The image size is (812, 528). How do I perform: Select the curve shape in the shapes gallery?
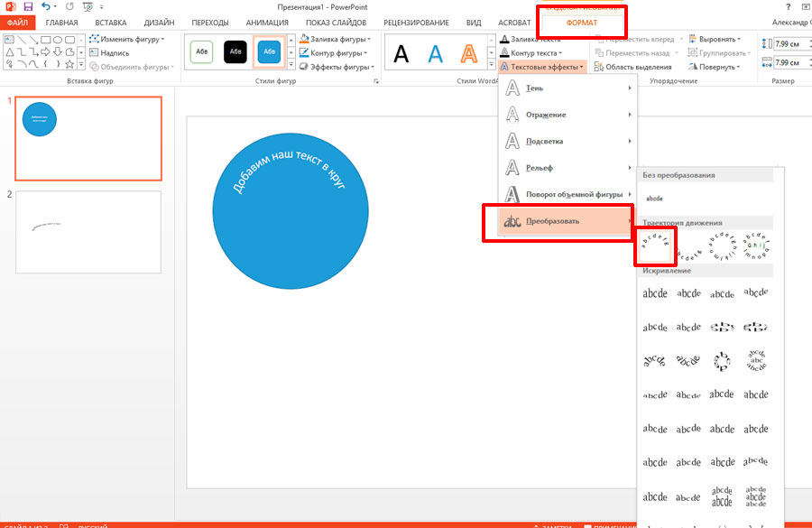tap(33, 64)
